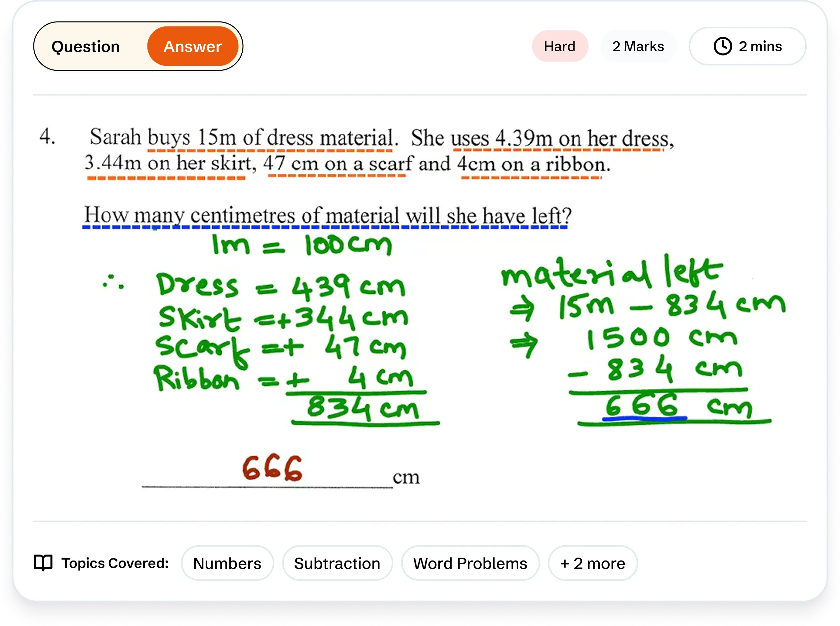Screen dimensions: 840x626
Task: Click the Topics Covered label
Action: (115, 563)
